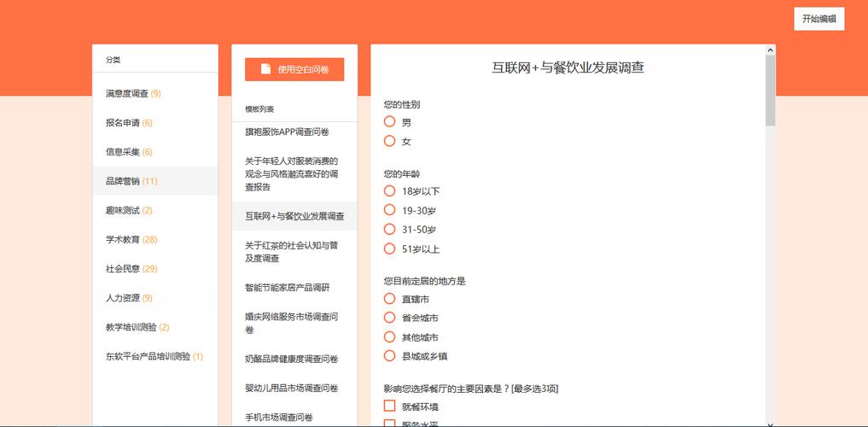Select residence option 县城或乡镇
Viewport: 868px width, 427px height.
pos(390,355)
